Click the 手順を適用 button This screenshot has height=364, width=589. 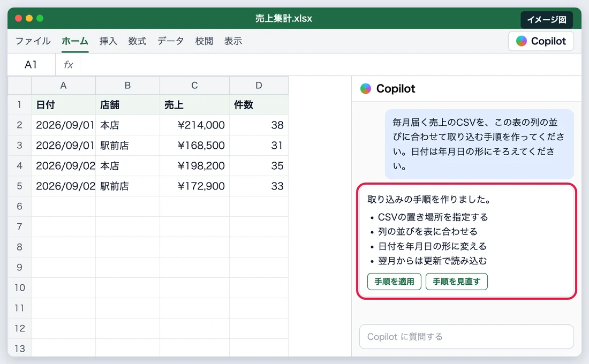394,282
